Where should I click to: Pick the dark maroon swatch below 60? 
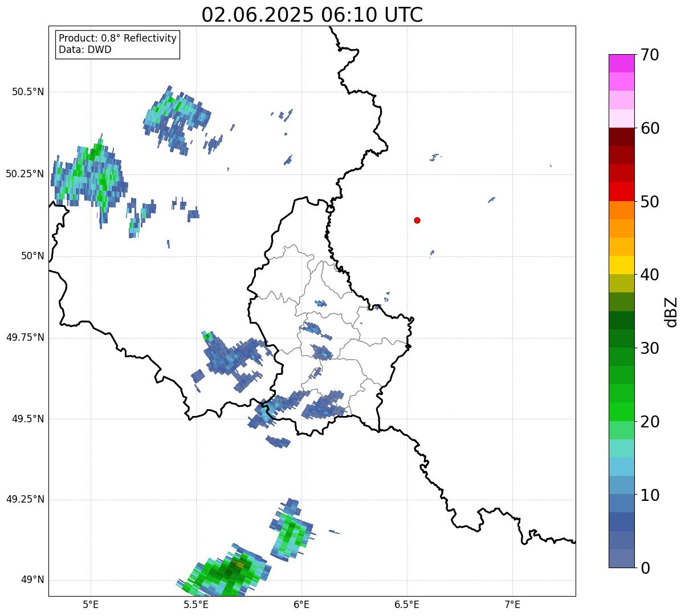point(621,137)
